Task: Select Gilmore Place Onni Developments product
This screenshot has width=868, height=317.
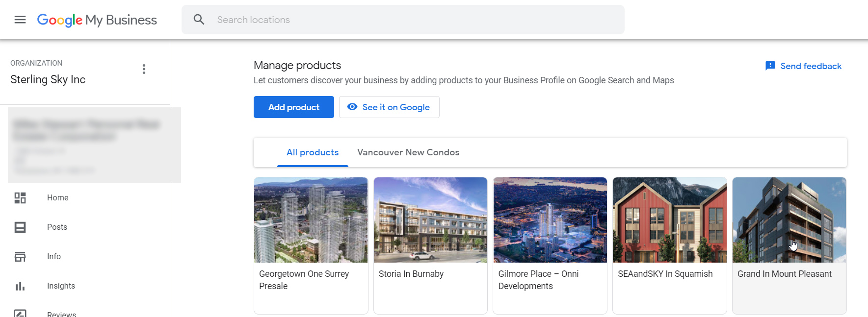Action: [550, 245]
